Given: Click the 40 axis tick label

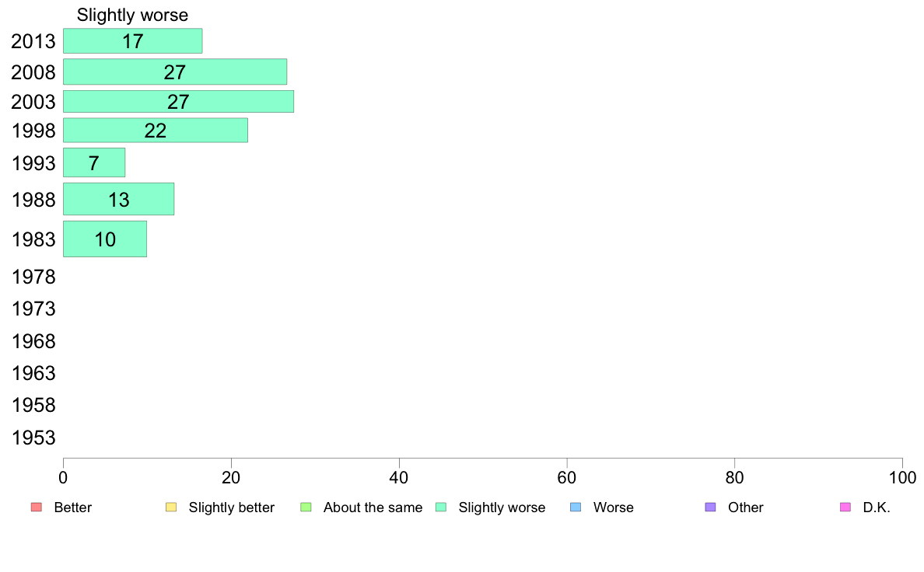Looking at the screenshot, I should click(399, 478).
